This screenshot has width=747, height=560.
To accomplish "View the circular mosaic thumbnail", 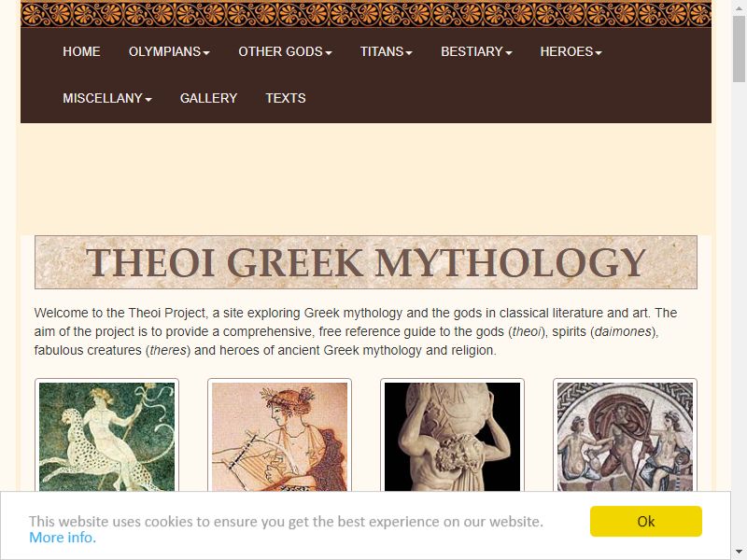I will tap(625, 436).
